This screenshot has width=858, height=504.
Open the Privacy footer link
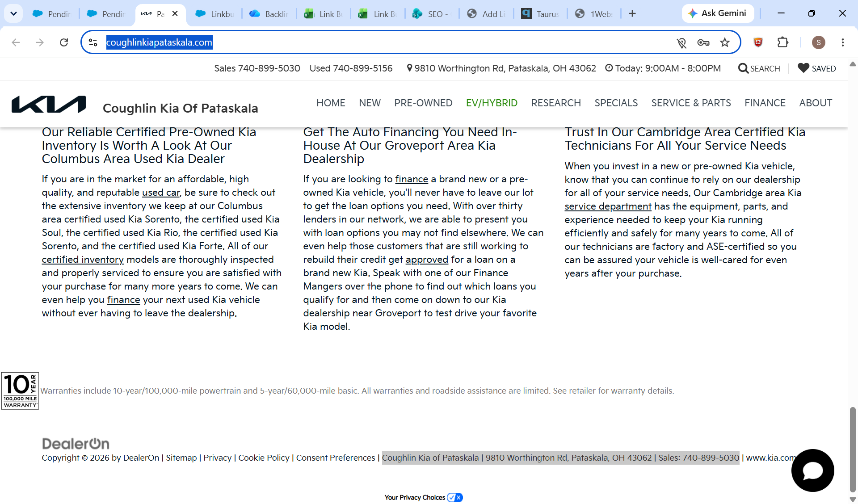pyautogui.click(x=218, y=458)
